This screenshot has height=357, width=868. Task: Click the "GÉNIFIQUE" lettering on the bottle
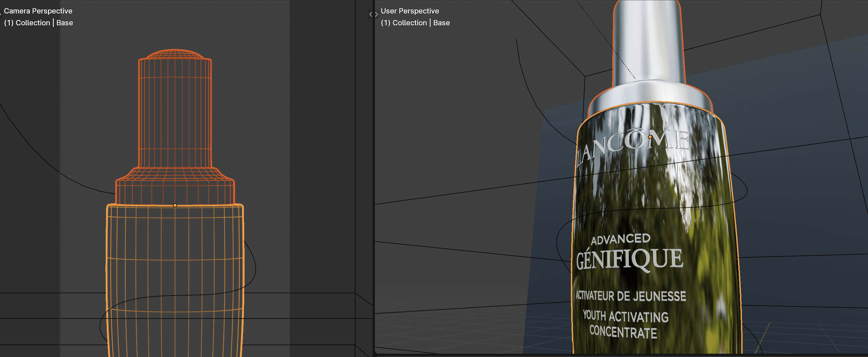point(629,259)
